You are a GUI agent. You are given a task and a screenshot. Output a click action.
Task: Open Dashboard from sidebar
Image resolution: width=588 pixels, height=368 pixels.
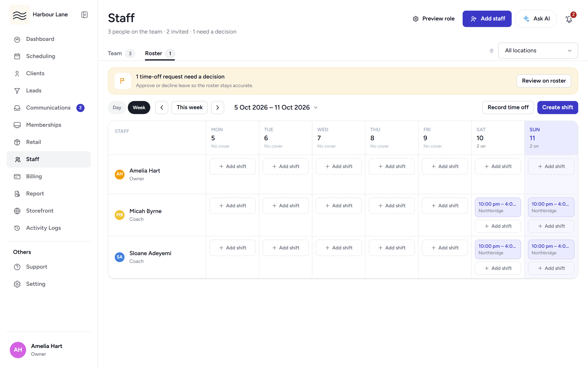pos(49,39)
